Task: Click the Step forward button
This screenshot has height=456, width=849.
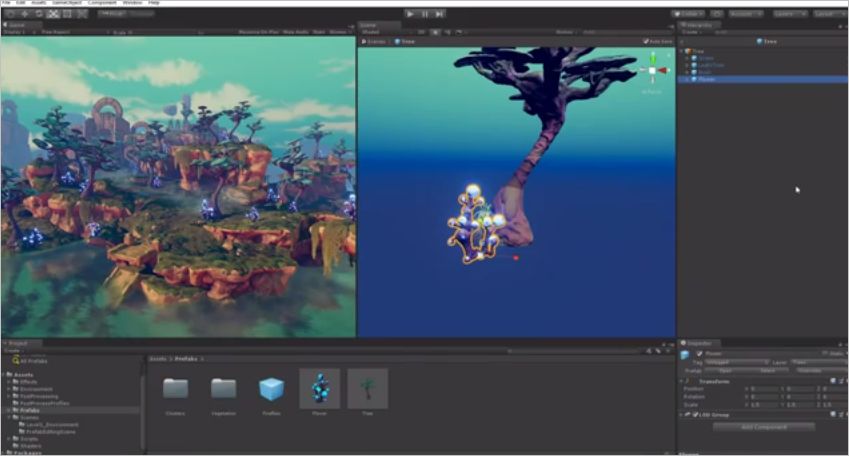Action: [x=440, y=14]
